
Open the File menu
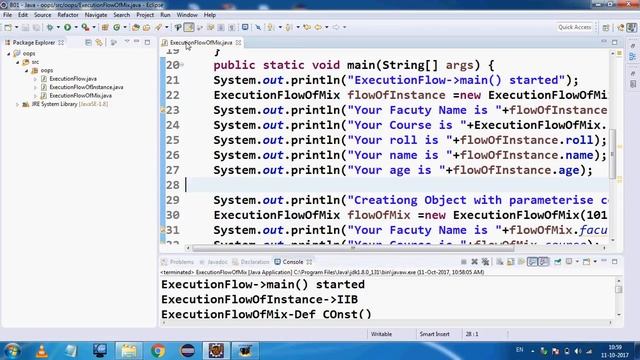7,15
